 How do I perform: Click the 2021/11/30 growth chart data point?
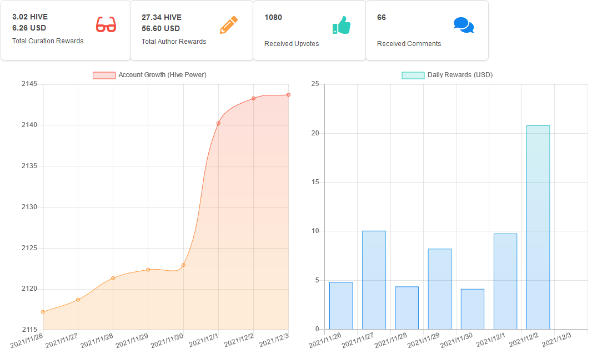[183, 265]
